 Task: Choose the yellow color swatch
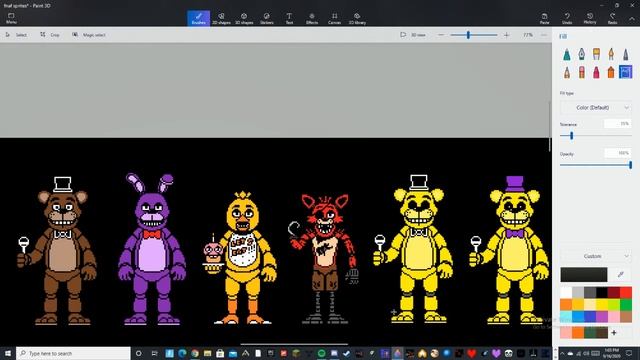(602, 304)
